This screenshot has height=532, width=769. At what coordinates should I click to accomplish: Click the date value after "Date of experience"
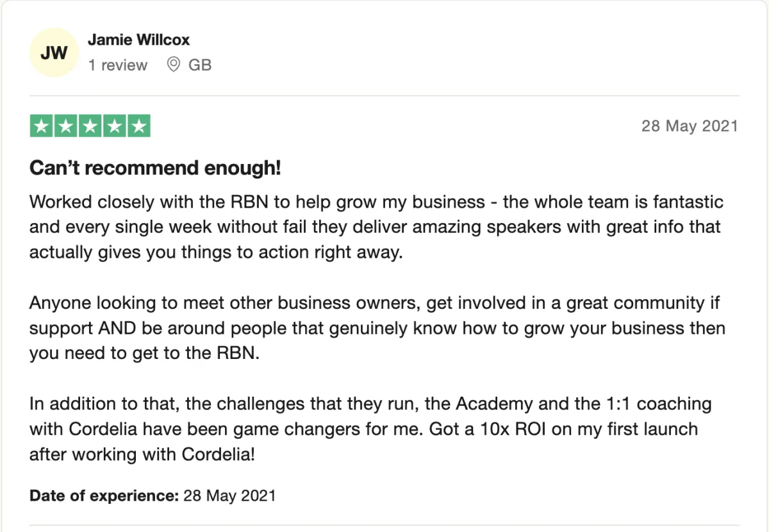click(x=229, y=495)
